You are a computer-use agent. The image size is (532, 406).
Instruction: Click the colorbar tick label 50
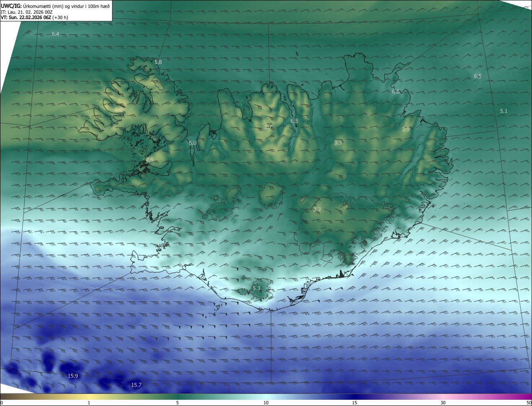click(529, 403)
